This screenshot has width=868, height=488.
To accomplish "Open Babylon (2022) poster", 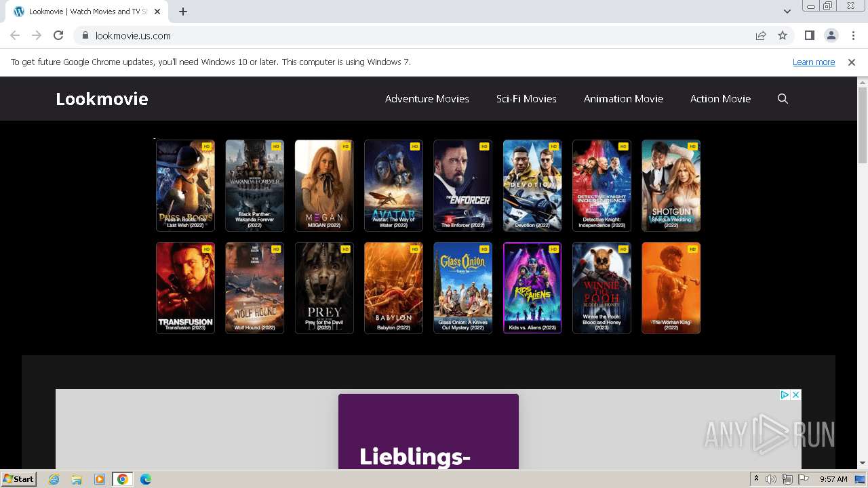I will [393, 288].
